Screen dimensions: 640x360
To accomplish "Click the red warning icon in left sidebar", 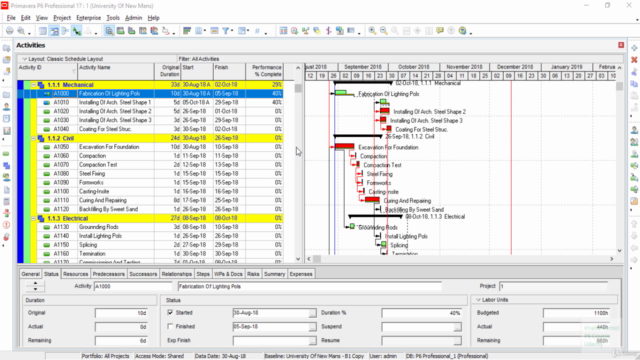I will pyautogui.click(x=7, y=225).
